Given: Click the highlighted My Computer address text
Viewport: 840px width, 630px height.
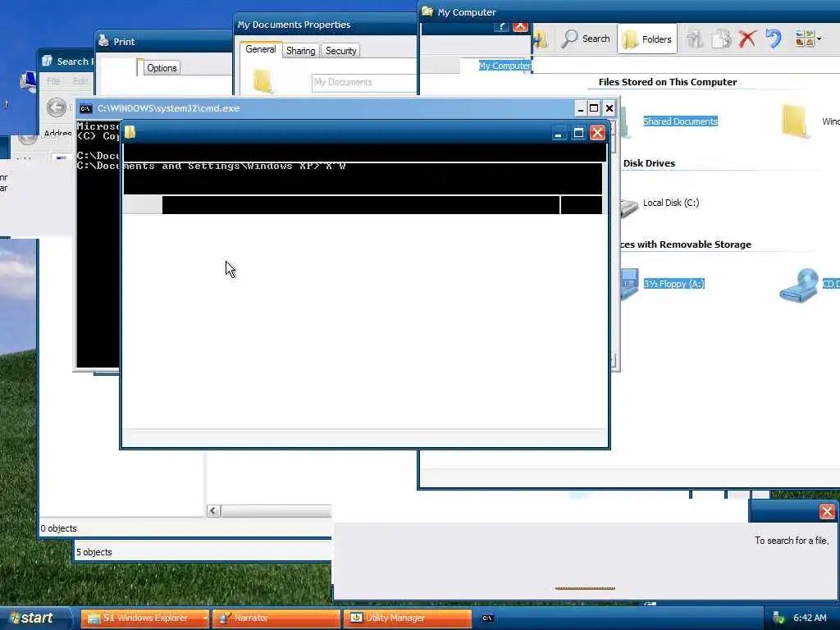Looking at the screenshot, I should click(x=504, y=66).
